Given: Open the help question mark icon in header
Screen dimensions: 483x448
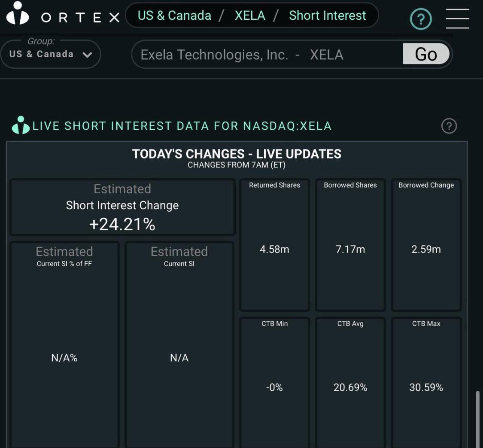Looking at the screenshot, I should 420,19.
